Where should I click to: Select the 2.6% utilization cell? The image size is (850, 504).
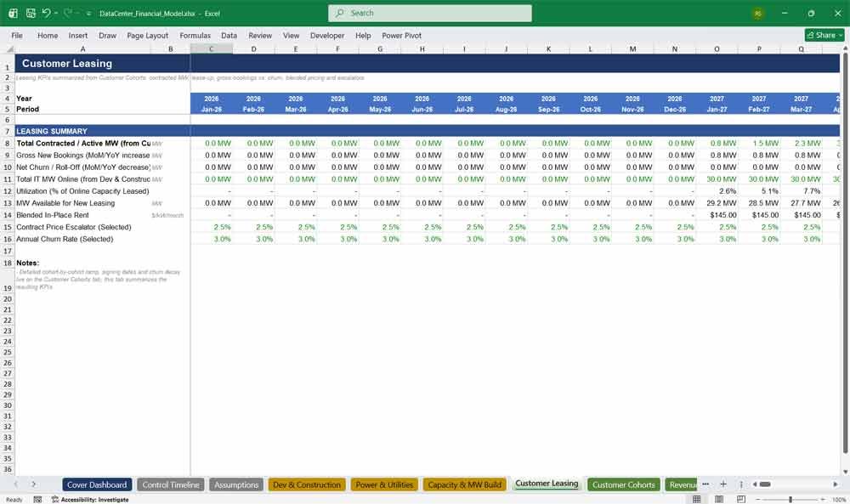(x=717, y=191)
